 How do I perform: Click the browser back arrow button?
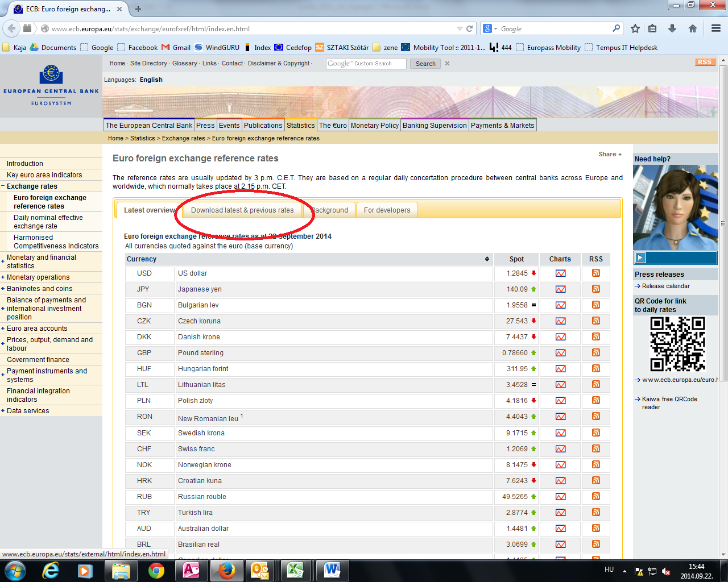11,28
